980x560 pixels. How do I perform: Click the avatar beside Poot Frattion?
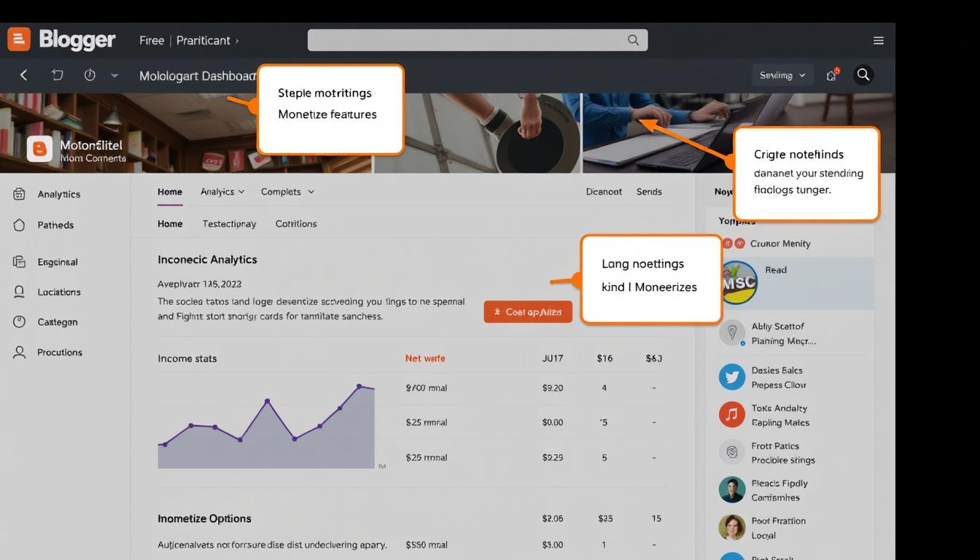[732, 527]
